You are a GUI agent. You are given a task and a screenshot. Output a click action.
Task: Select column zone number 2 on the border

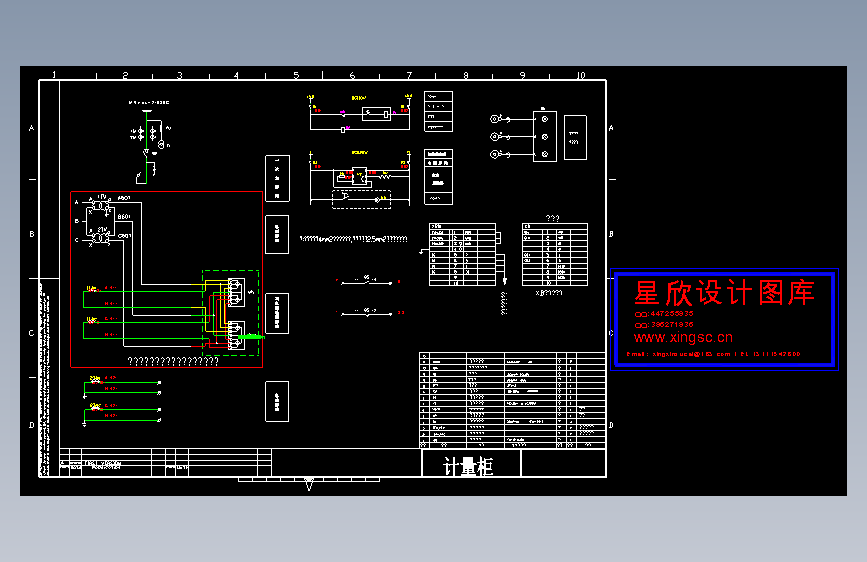click(x=125, y=75)
